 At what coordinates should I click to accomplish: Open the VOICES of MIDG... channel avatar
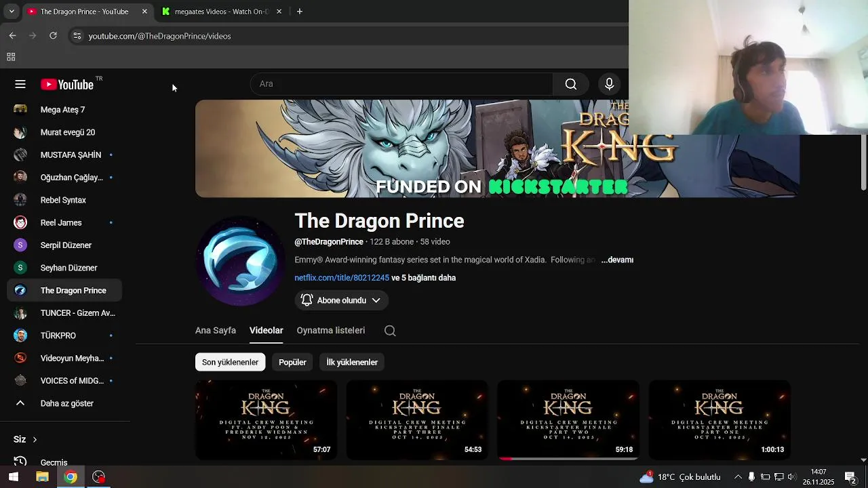pyautogui.click(x=20, y=381)
